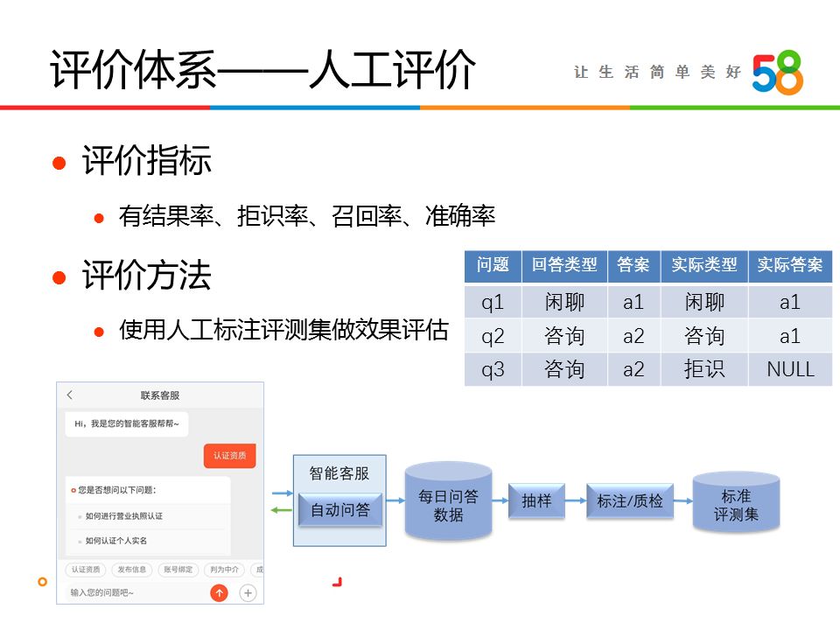The image size is (840, 630).
Task: Click the 账号绑定 pill-shaped chip
Action: [179, 570]
